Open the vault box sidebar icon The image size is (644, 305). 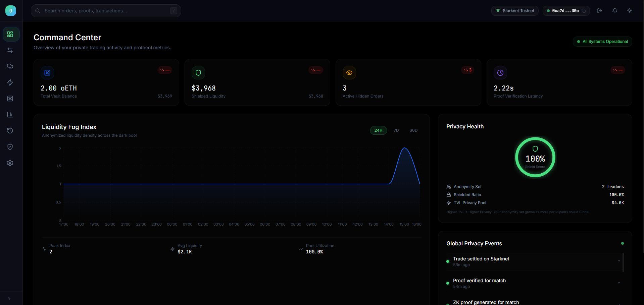pos(10,99)
